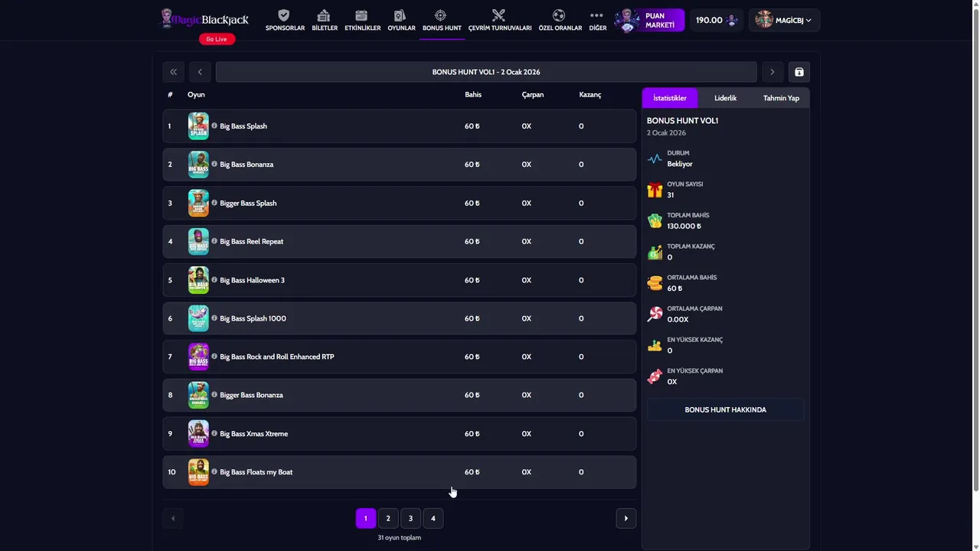Click the Big Bass Rock and Roll thumbnail

tap(198, 357)
